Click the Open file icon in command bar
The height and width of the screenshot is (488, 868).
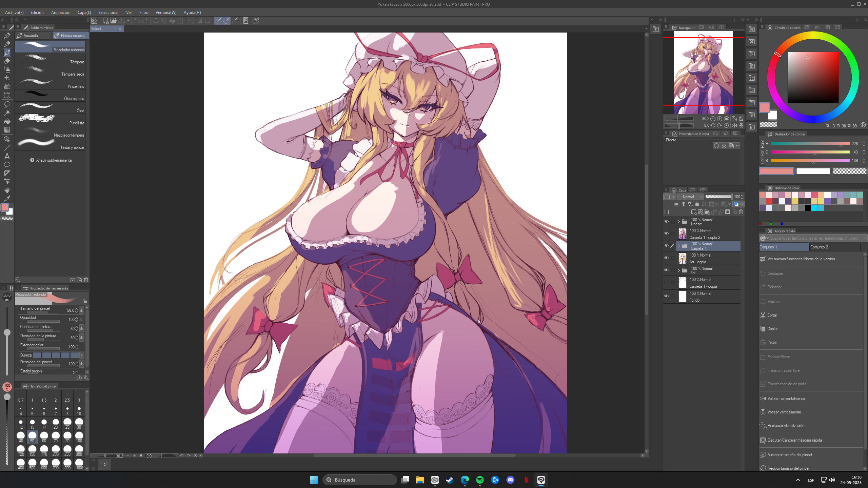(x=114, y=21)
